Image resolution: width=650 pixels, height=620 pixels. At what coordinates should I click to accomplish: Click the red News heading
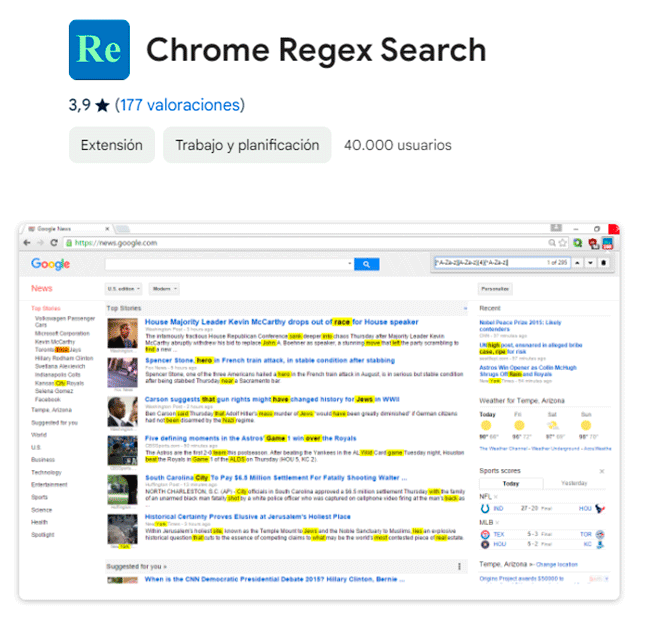point(42,288)
